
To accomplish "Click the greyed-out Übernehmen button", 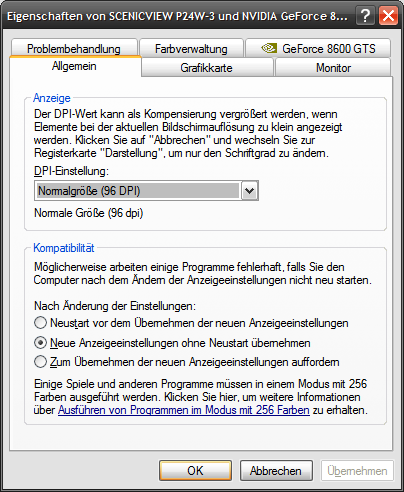I will click(x=357, y=471).
